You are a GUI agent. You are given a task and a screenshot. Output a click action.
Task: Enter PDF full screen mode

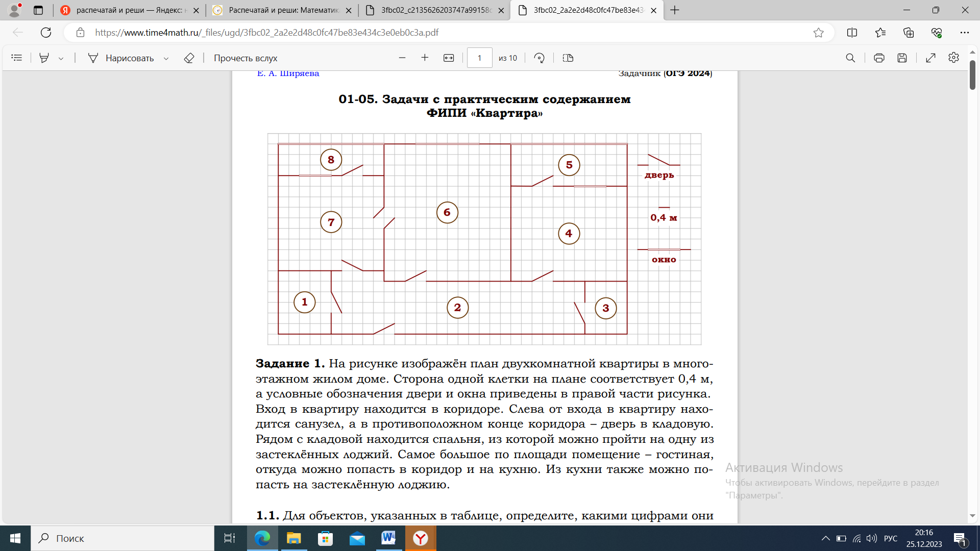click(930, 58)
